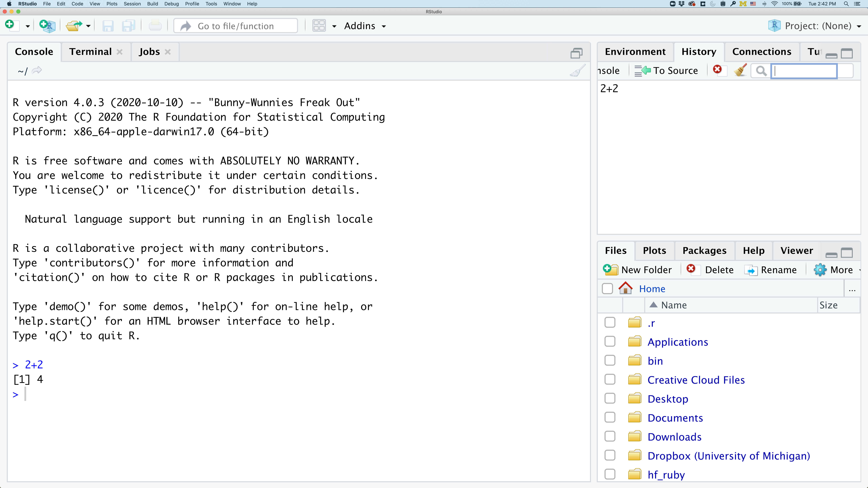
Task: Click the history search input field
Action: pos(804,71)
